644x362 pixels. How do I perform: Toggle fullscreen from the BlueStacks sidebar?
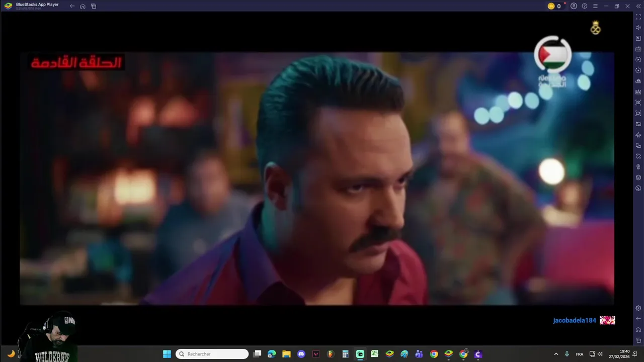pos(638,17)
